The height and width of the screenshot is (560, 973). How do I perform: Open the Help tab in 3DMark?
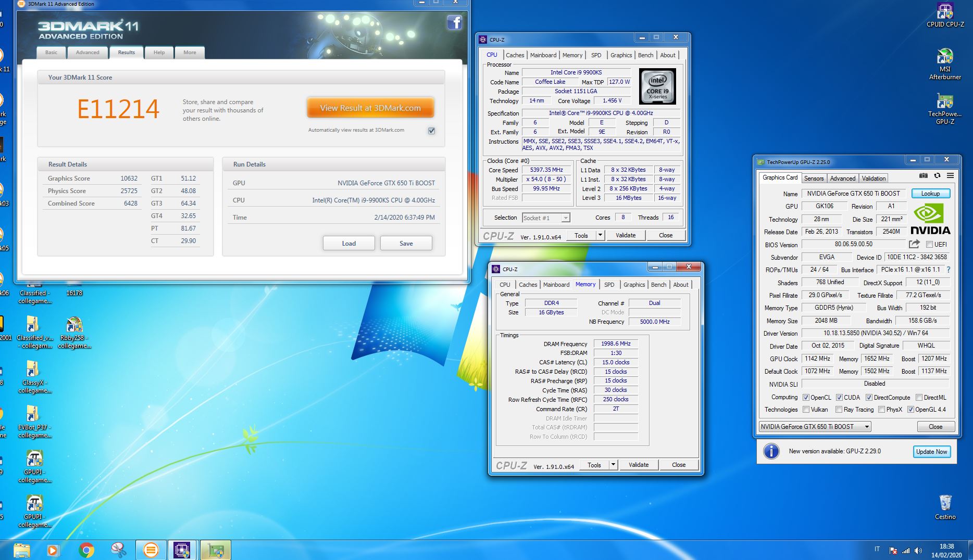(159, 52)
